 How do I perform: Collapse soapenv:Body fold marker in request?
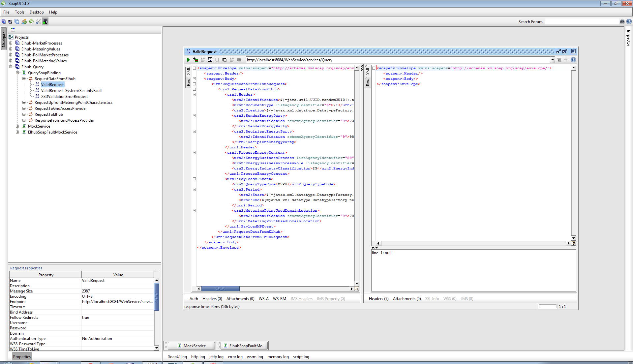[x=195, y=79]
